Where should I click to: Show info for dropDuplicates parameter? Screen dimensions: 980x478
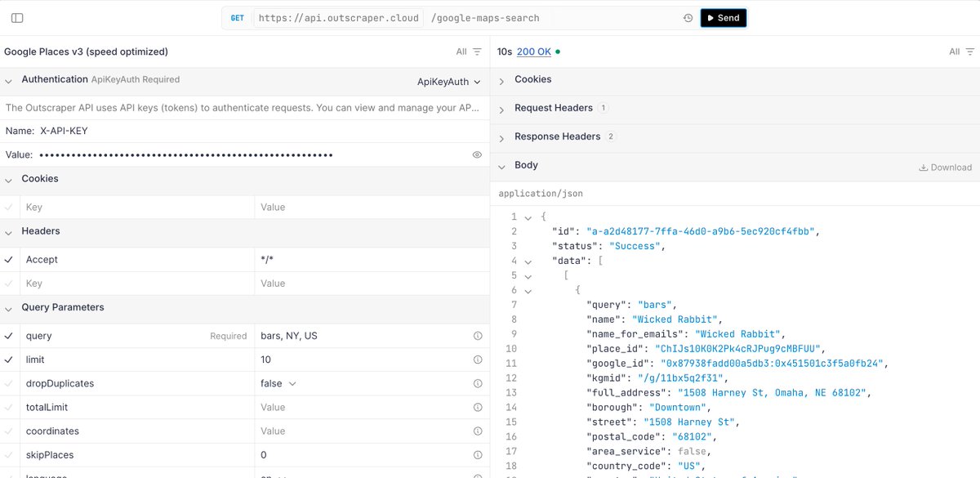(x=478, y=383)
